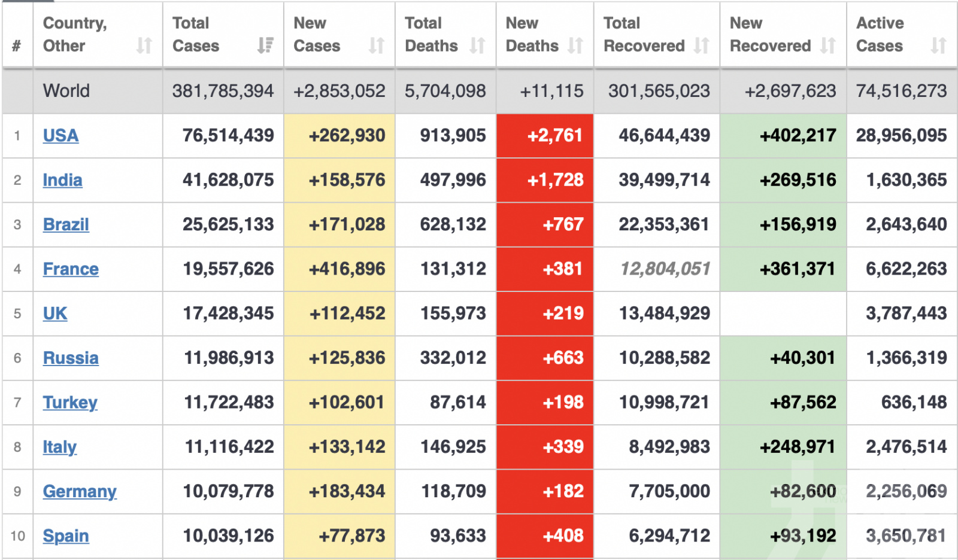Select Russia total deaths 332,012
This screenshot has height=560, width=958.
click(453, 358)
